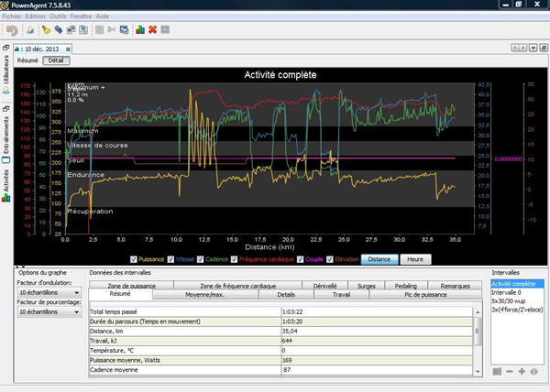Screen dimensions: 550x392
Task: Click the summary table scroll up arrow
Action: click(x=478, y=311)
